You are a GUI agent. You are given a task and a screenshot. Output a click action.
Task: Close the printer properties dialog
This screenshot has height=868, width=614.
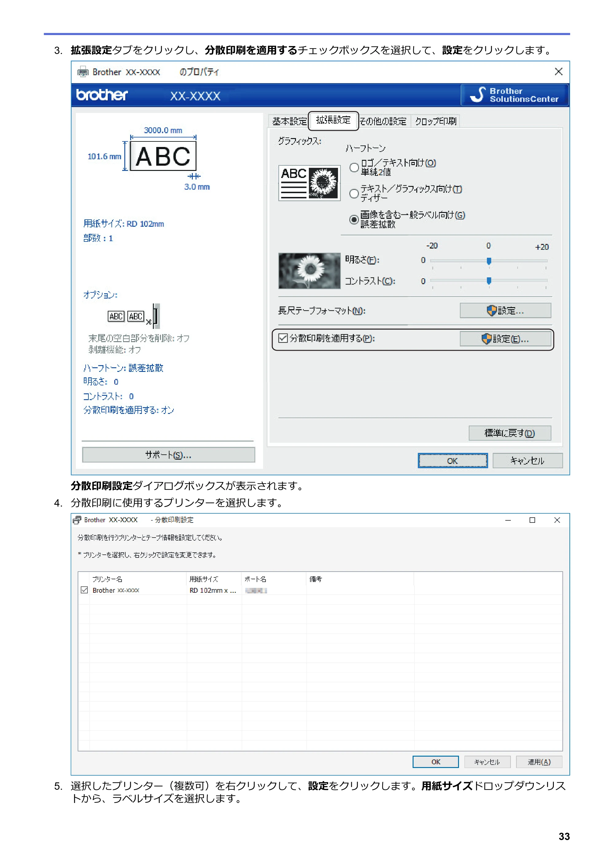click(x=558, y=71)
